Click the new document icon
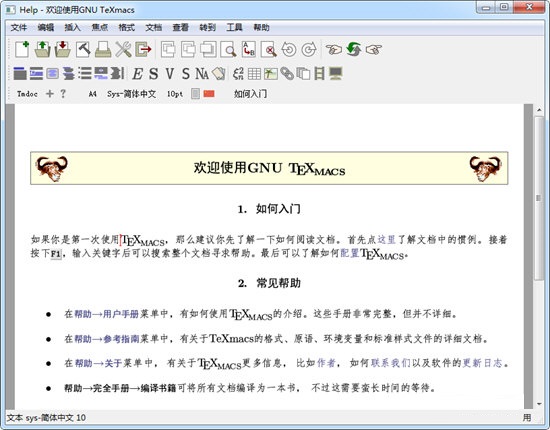The width and height of the screenshot is (550, 430). [x=22, y=49]
